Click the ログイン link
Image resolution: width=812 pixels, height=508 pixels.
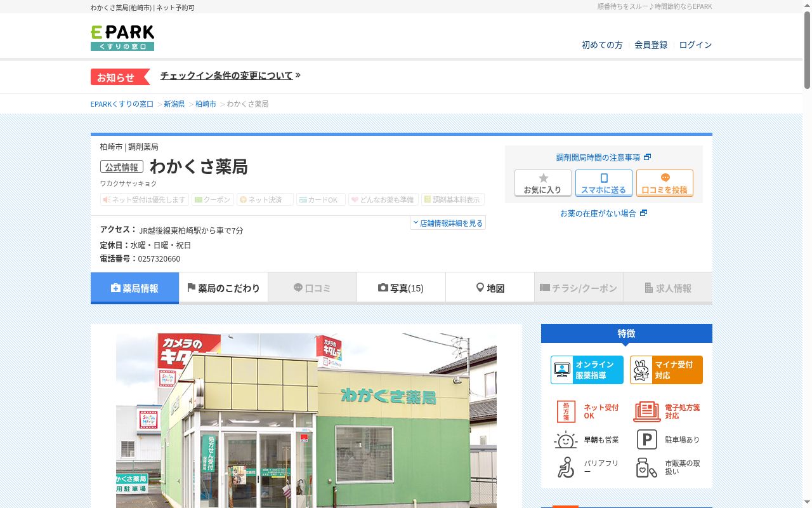pyautogui.click(x=695, y=44)
